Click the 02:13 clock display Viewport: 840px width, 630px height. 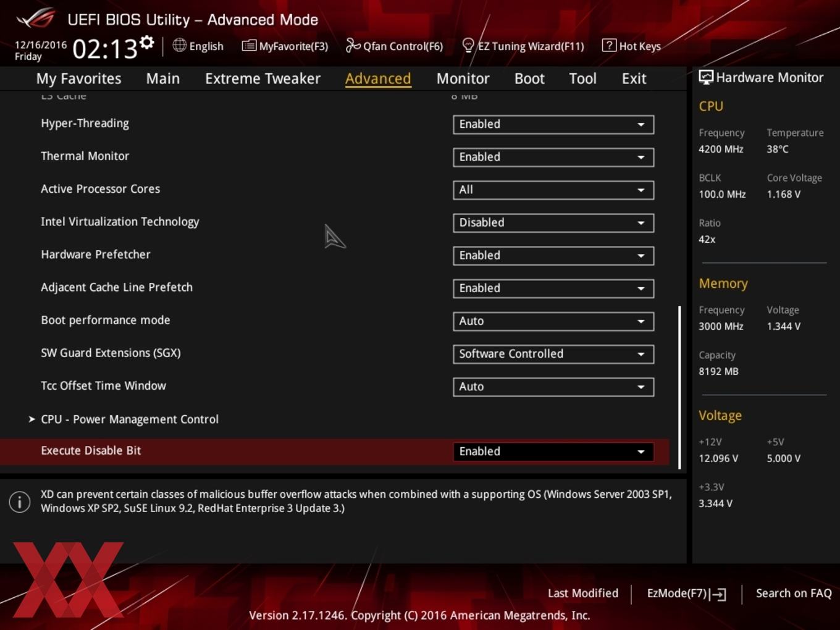tap(105, 49)
